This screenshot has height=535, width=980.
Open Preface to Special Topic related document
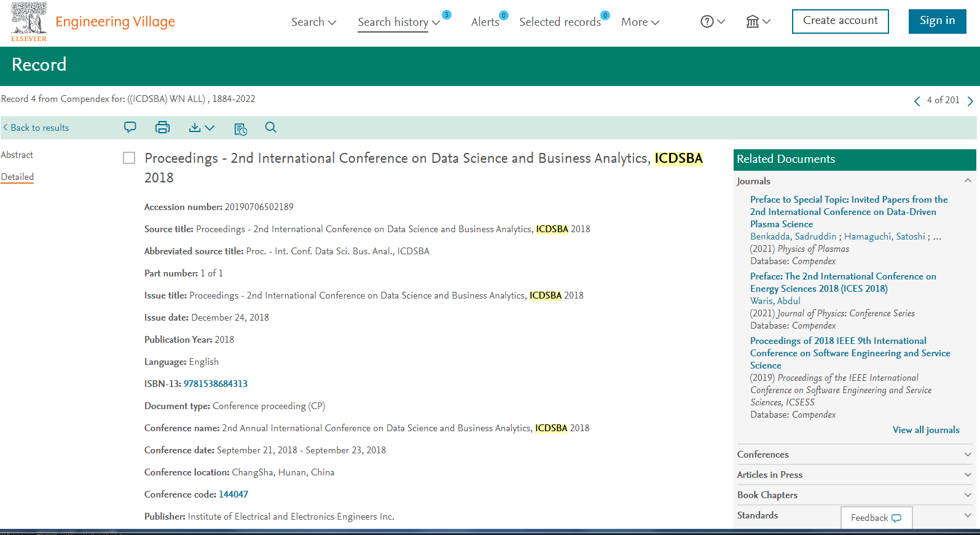point(849,212)
